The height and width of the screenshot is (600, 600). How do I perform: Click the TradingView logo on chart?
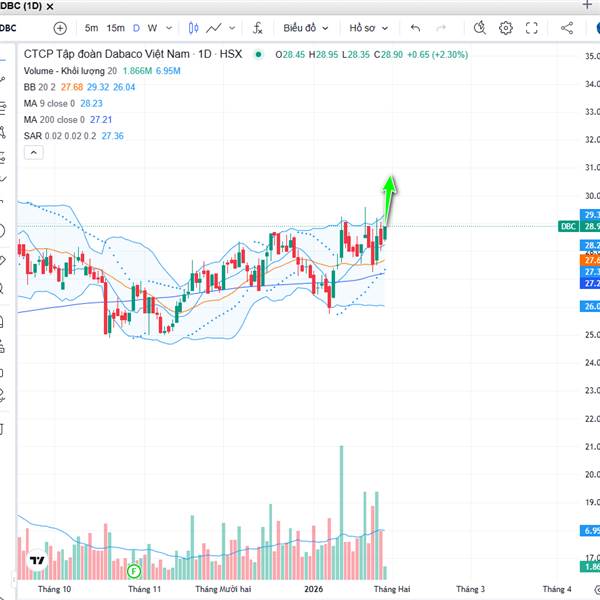37,561
